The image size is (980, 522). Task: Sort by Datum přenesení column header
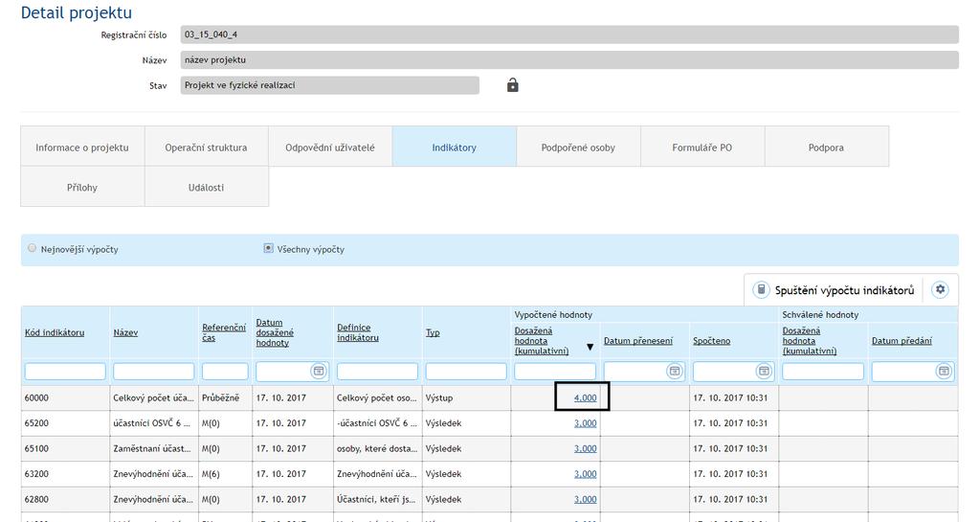pyautogui.click(x=638, y=341)
